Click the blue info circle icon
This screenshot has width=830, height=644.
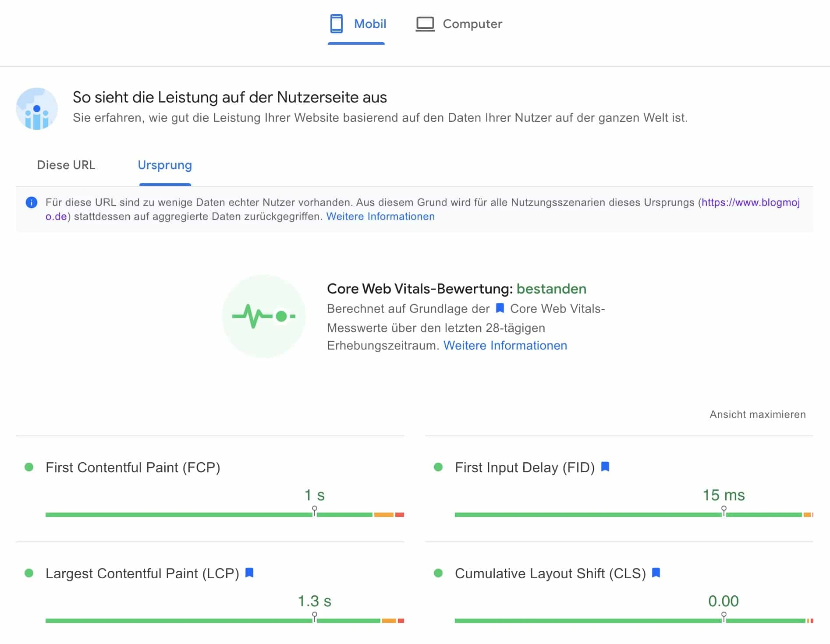32,202
